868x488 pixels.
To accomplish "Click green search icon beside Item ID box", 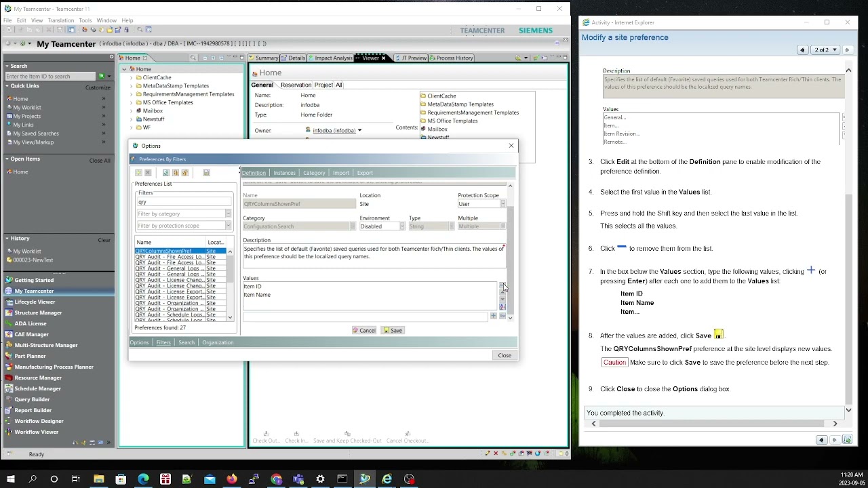I will point(102,76).
